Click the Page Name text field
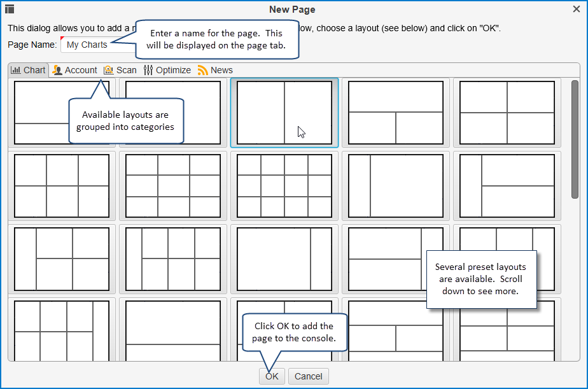The image size is (588, 389). [89, 45]
